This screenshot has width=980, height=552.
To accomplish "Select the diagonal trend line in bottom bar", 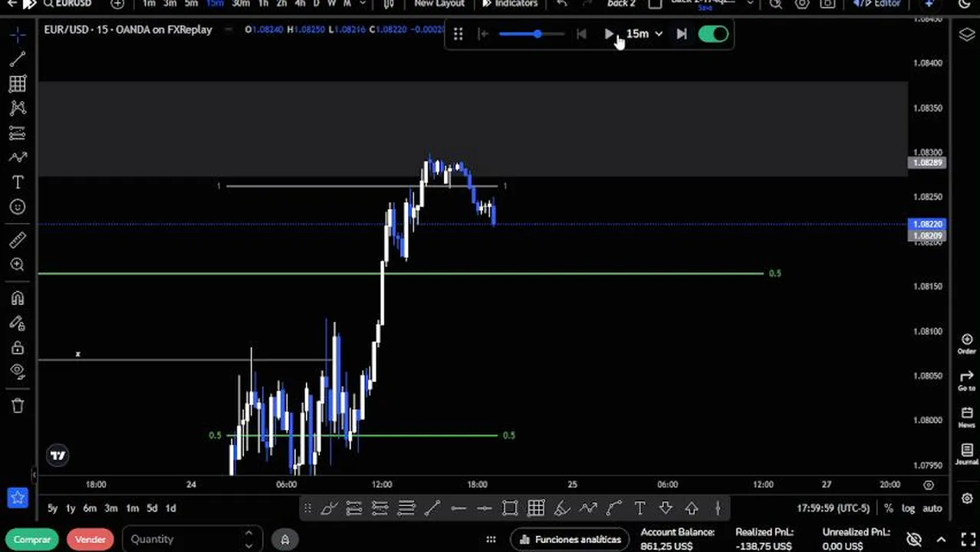I will [432, 508].
